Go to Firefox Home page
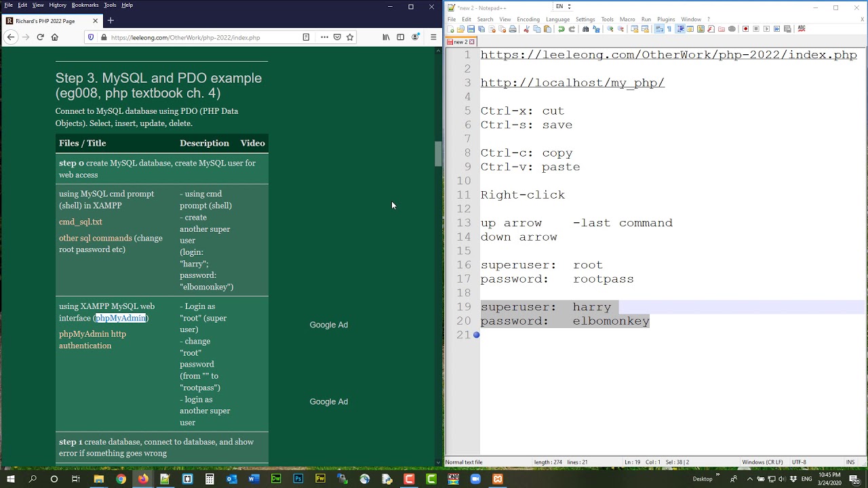The height and width of the screenshot is (488, 868). (55, 37)
